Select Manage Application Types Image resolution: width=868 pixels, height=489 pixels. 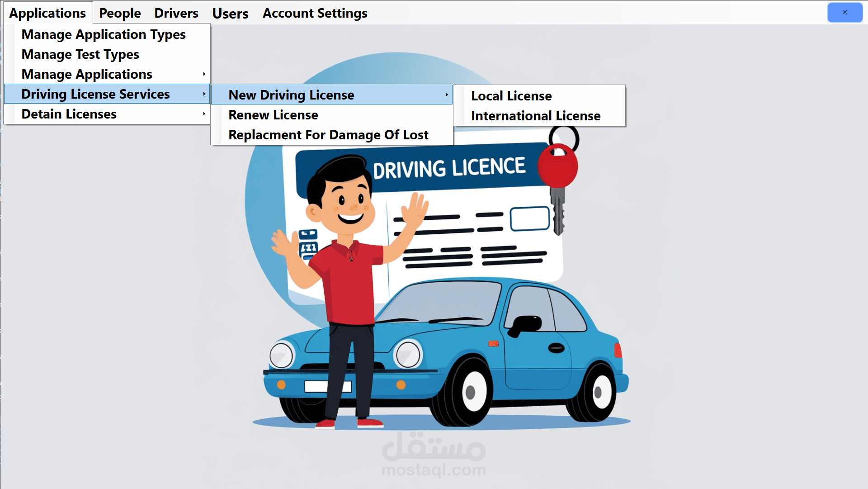pyautogui.click(x=104, y=34)
